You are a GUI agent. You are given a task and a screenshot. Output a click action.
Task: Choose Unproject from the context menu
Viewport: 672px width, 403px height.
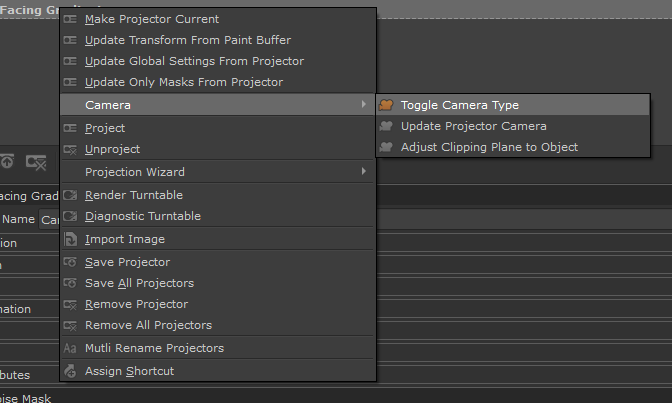click(x=112, y=149)
